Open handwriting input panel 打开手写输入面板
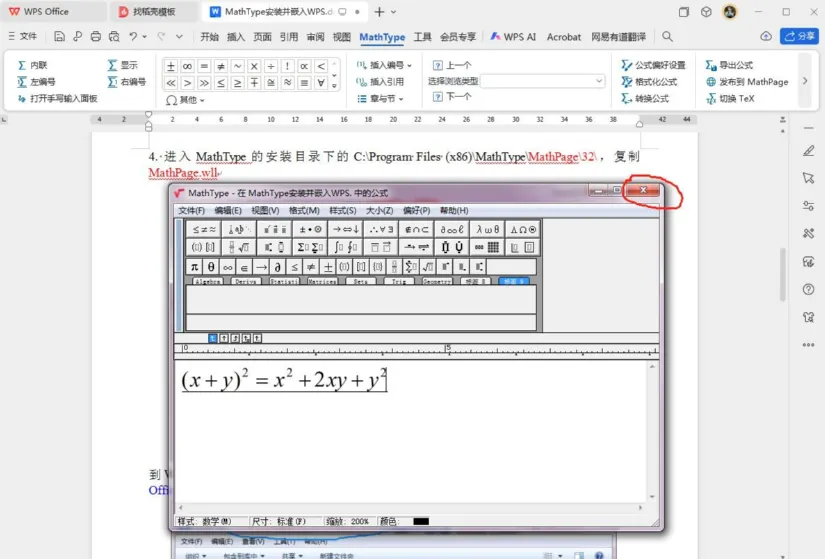825x559 pixels. pyautogui.click(x=57, y=98)
